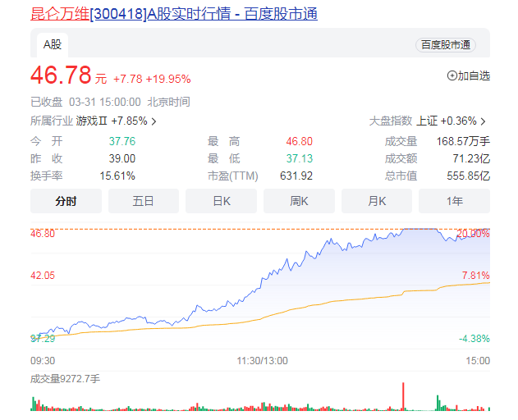
Task: Show the 月K candlestick chart
Action: (377, 201)
